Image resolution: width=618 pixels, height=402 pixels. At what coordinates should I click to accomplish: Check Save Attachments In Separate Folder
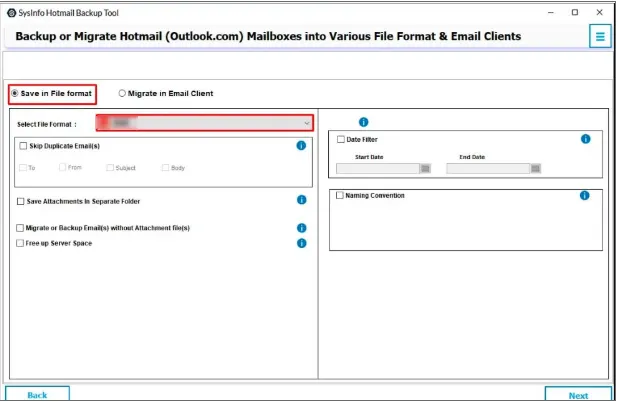click(x=21, y=201)
